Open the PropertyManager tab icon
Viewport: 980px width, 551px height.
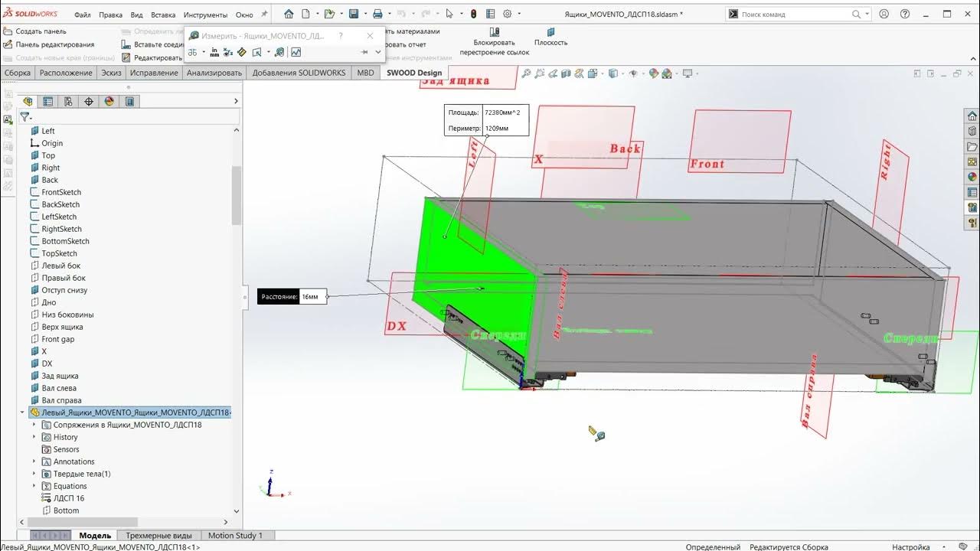tap(48, 101)
